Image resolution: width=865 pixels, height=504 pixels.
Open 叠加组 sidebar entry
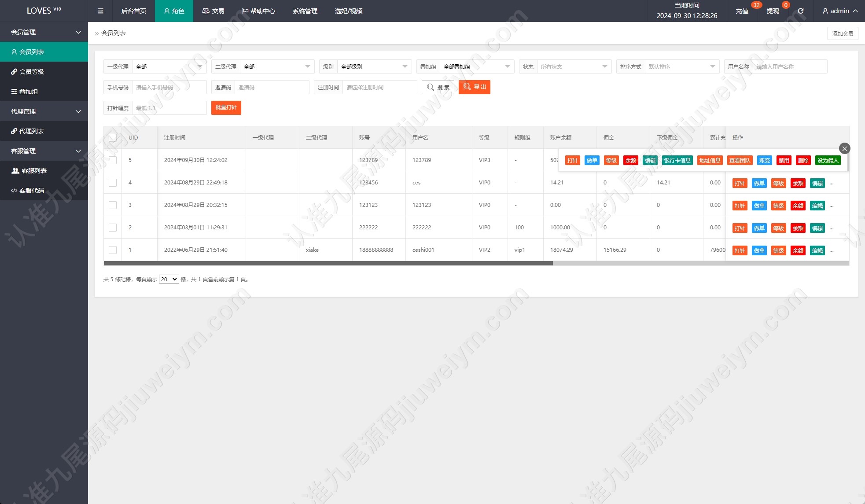44,92
